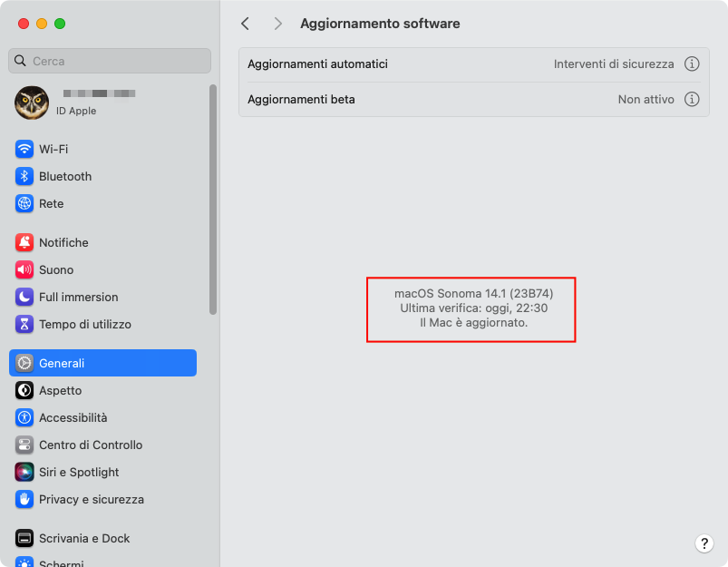This screenshot has height=567, width=728.
Task: Select Full immersion in the sidebar
Action: pos(103,297)
